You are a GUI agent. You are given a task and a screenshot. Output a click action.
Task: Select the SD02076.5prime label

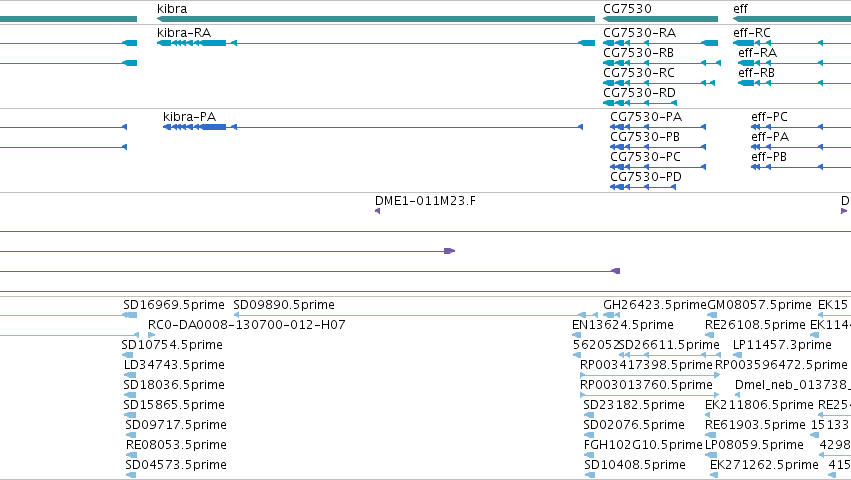click(x=634, y=425)
